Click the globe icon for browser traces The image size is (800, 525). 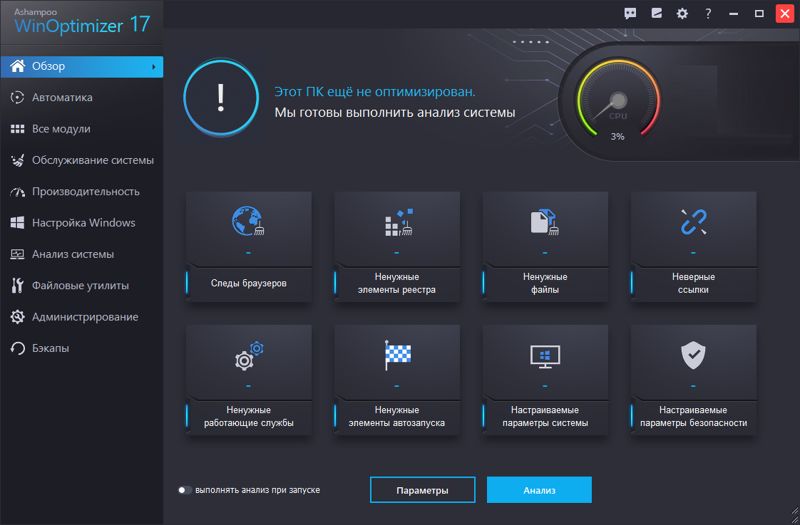point(248,221)
